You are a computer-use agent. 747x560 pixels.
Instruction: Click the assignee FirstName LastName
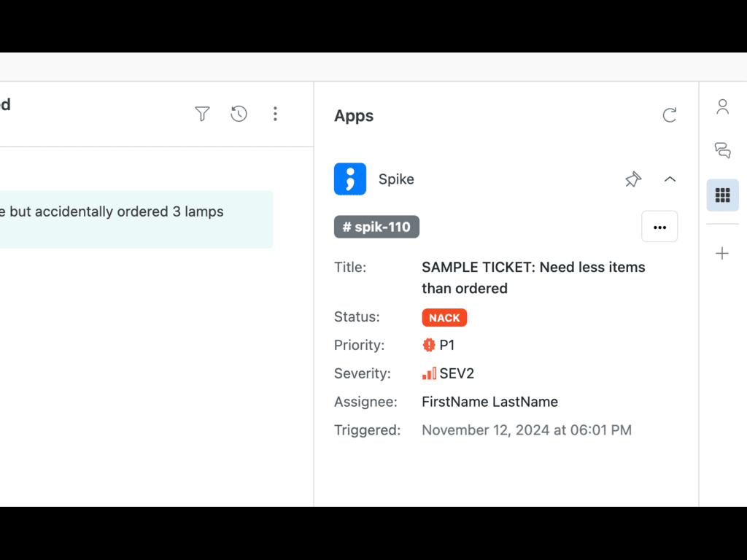point(489,402)
